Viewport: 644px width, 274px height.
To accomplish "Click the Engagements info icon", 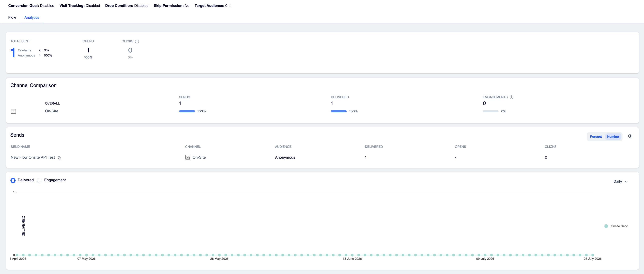I will click(512, 97).
